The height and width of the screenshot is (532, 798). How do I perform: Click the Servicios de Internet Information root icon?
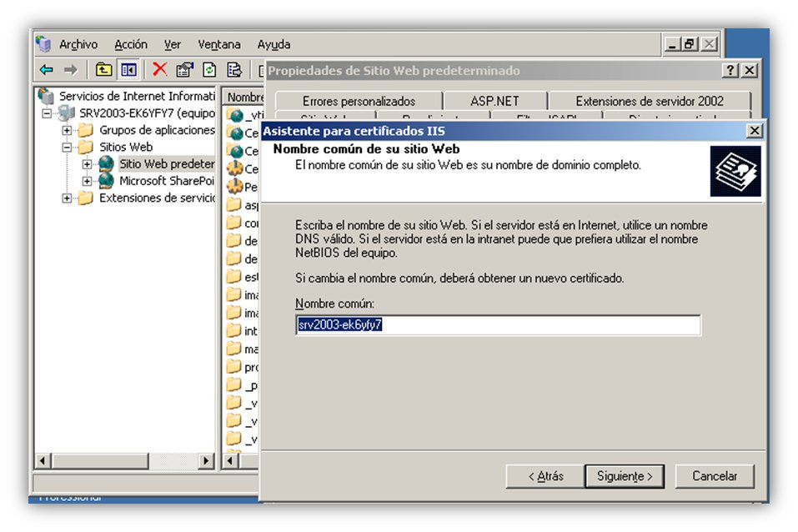(x=47, y=96)
